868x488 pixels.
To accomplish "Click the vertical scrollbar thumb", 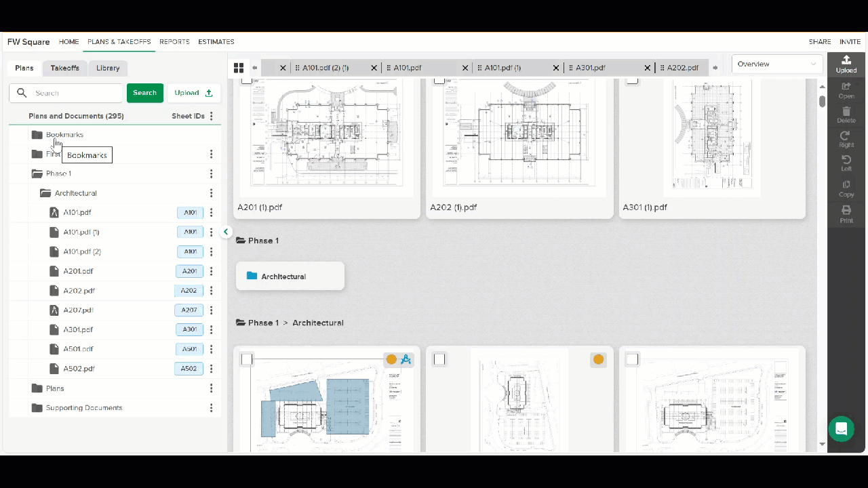I will tap(822, 102).
